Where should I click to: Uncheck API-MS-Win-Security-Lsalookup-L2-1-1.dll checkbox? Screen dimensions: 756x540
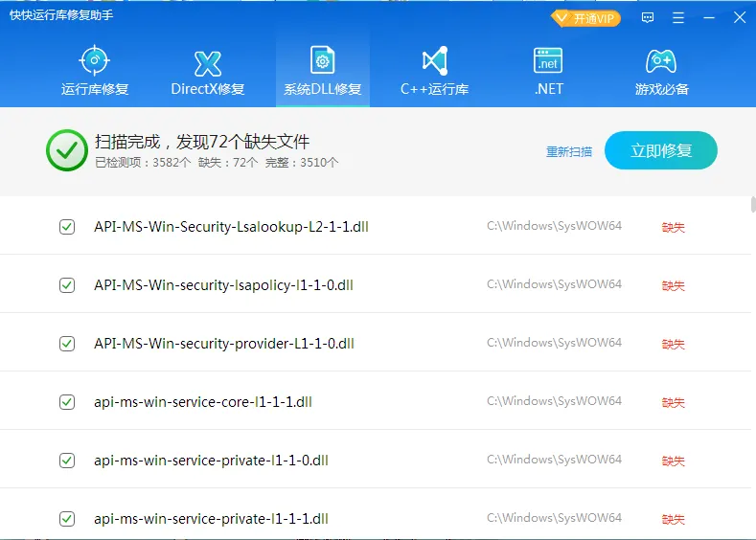(x=67, y=227)
